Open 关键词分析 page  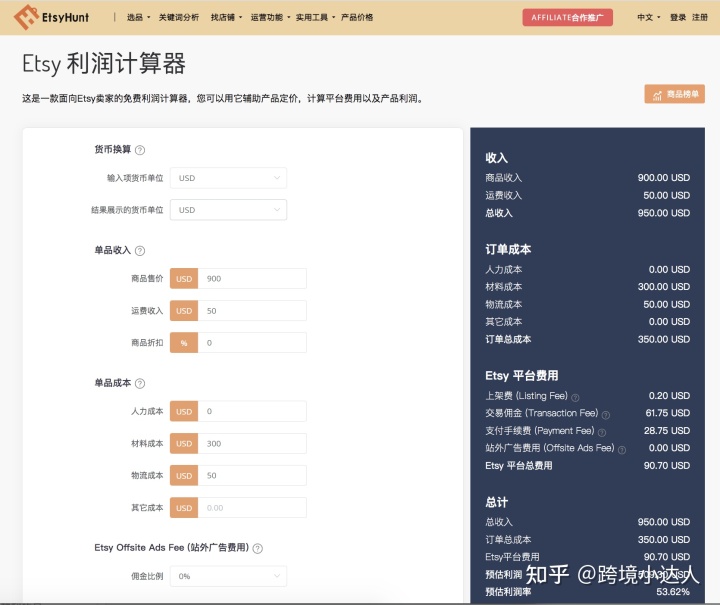[x=179, y=17]
